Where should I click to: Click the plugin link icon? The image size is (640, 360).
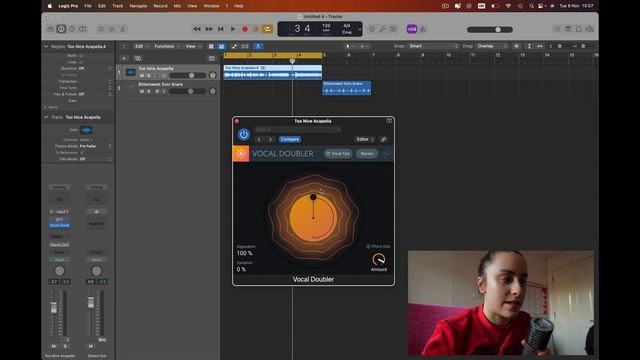coord(384,140)
